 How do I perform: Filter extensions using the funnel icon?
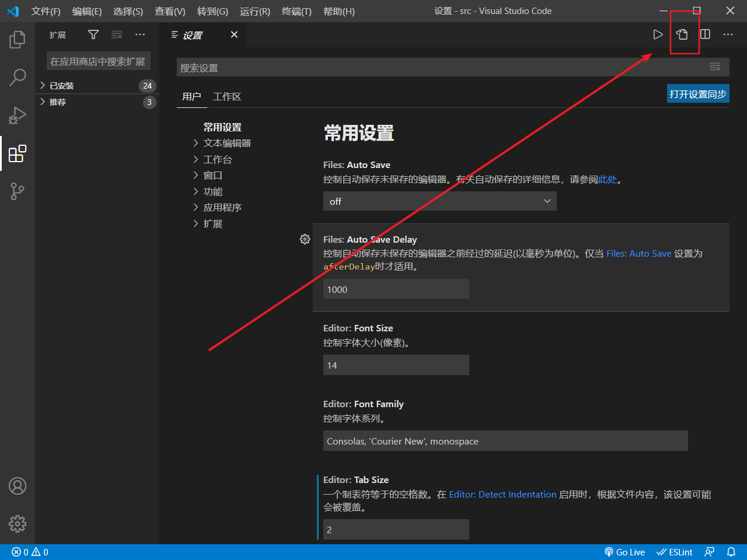point(93,34)
